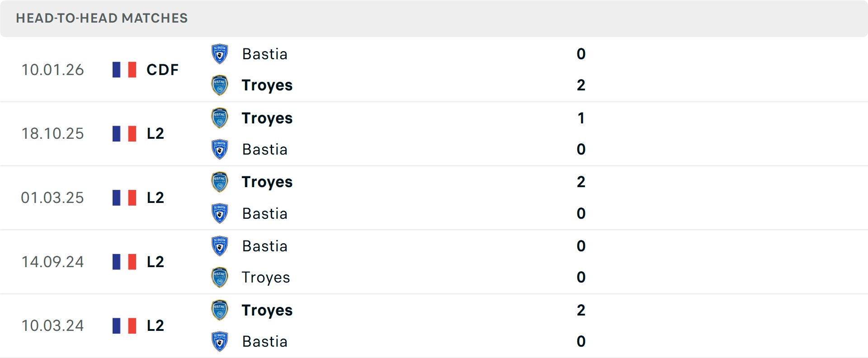
Task: Click the French flag next to CDF
Action: 124,70
